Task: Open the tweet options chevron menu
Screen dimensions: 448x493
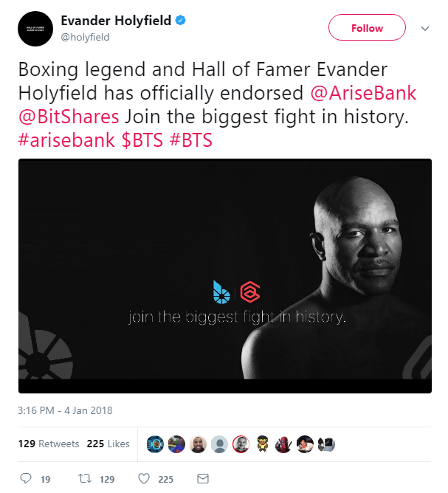Action: click(424, 28)
